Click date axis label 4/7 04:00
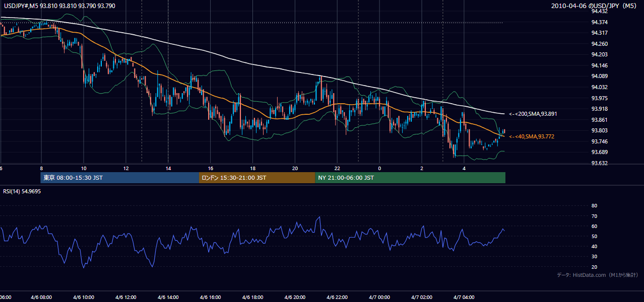Screen dimensions: 644x302 tap(464, 297)
